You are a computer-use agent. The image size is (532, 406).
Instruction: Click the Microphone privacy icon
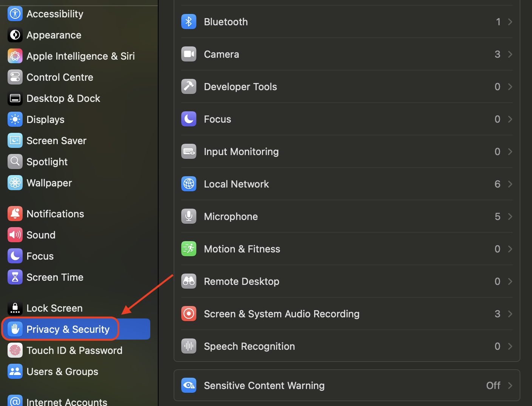click(x=189, y=216)
